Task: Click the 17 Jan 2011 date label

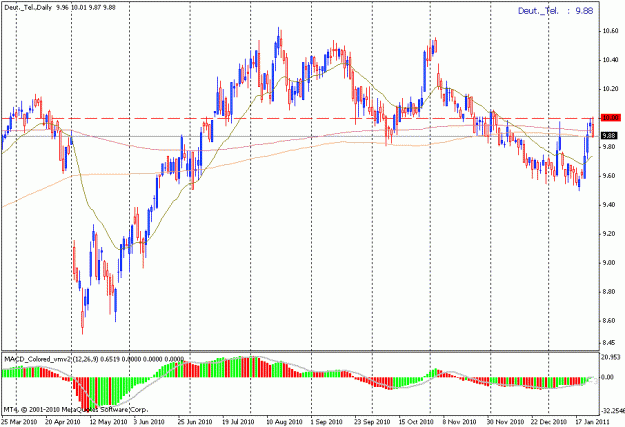Action: pyautogui.click(x=592, y=422)
